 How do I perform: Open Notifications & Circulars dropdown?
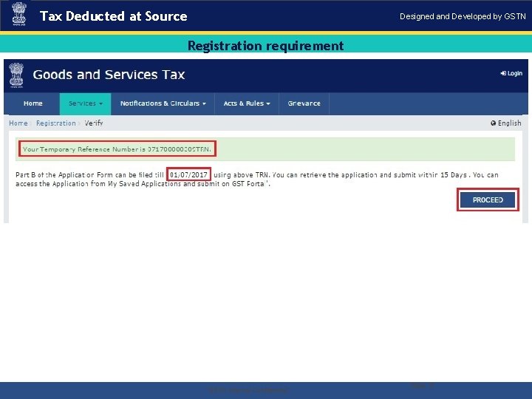pyautogui.click(x=163, y=103)
